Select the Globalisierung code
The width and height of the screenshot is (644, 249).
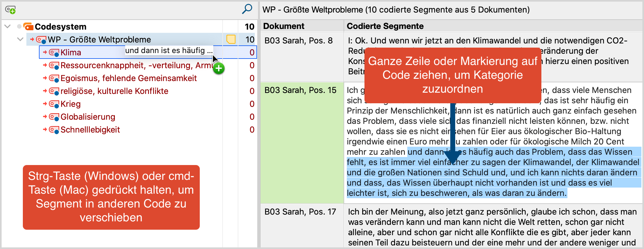pos(88,117)
